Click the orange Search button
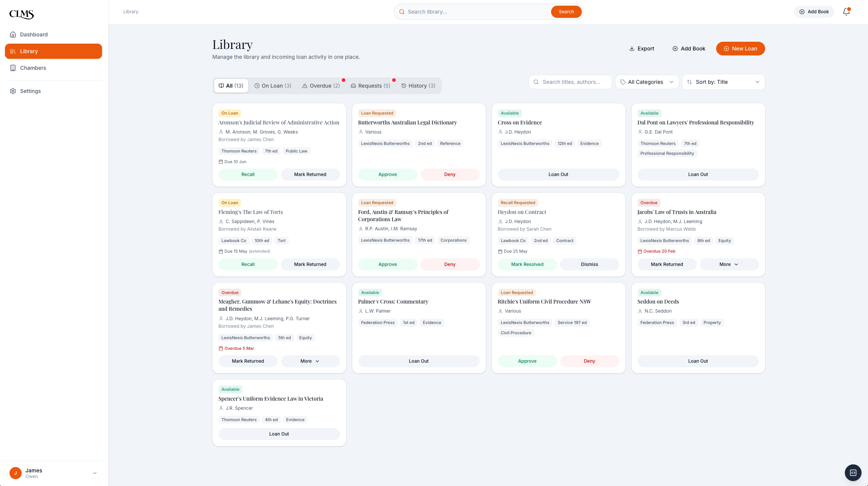Screen dimensions: 868x486 566,12
